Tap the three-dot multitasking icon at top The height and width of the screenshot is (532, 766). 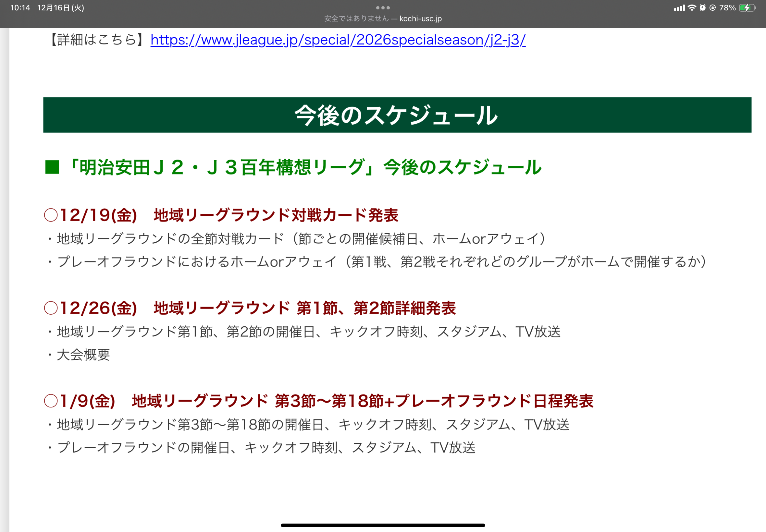pos(383,8)
